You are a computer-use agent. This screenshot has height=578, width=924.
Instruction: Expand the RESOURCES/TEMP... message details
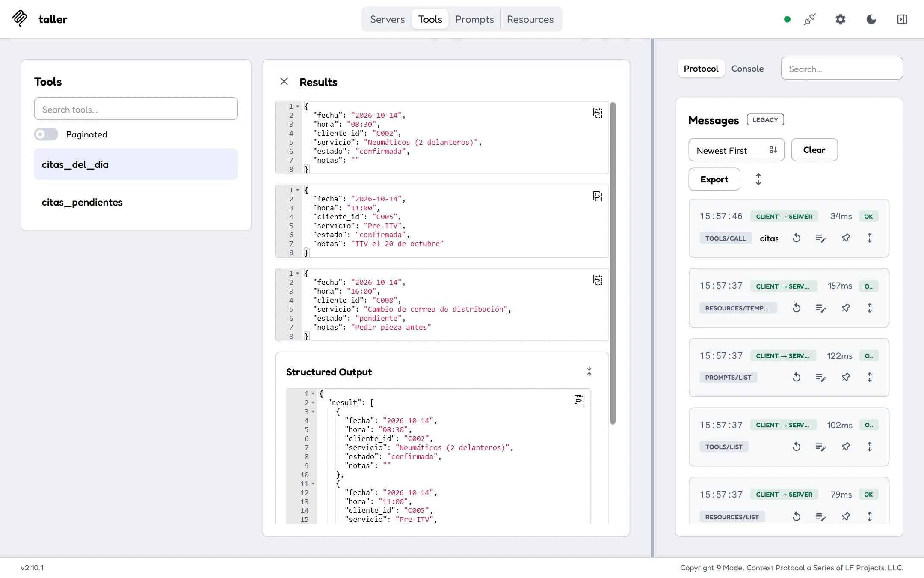[870, 308]
